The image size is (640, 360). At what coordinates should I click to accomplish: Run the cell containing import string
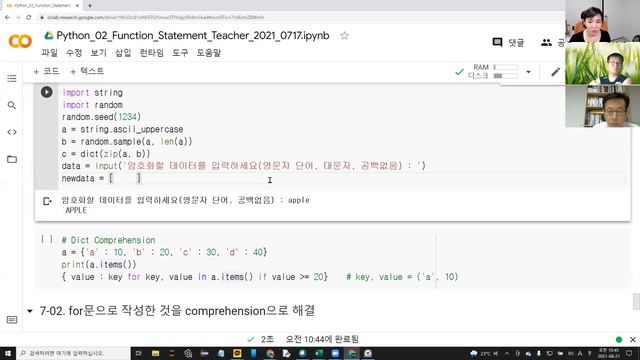point(47,92)
